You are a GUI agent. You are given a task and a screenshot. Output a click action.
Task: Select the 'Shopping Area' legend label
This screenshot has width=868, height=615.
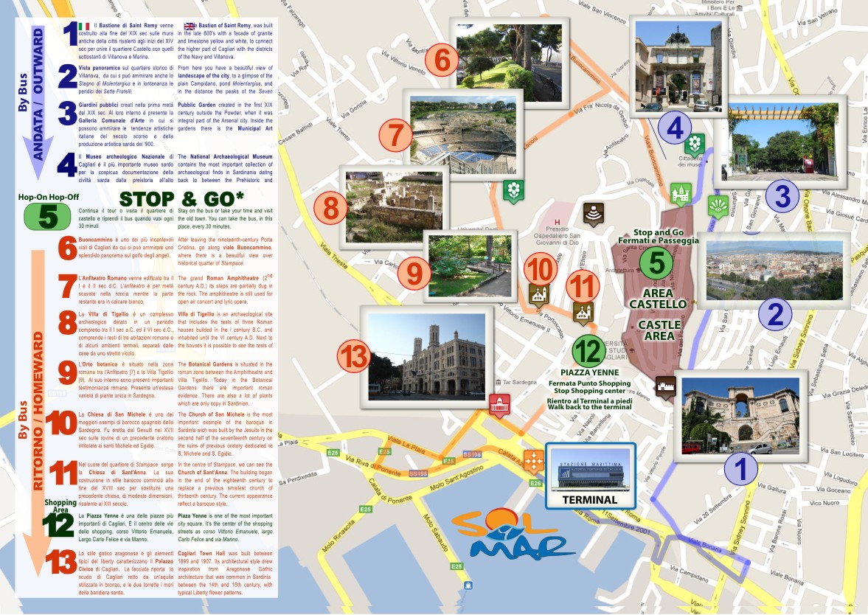click(60, 506)
